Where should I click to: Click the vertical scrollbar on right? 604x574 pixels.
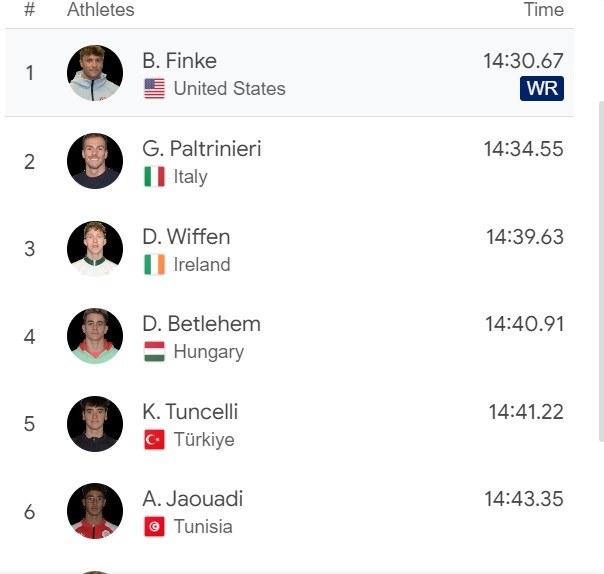click(x=601, y=271)
